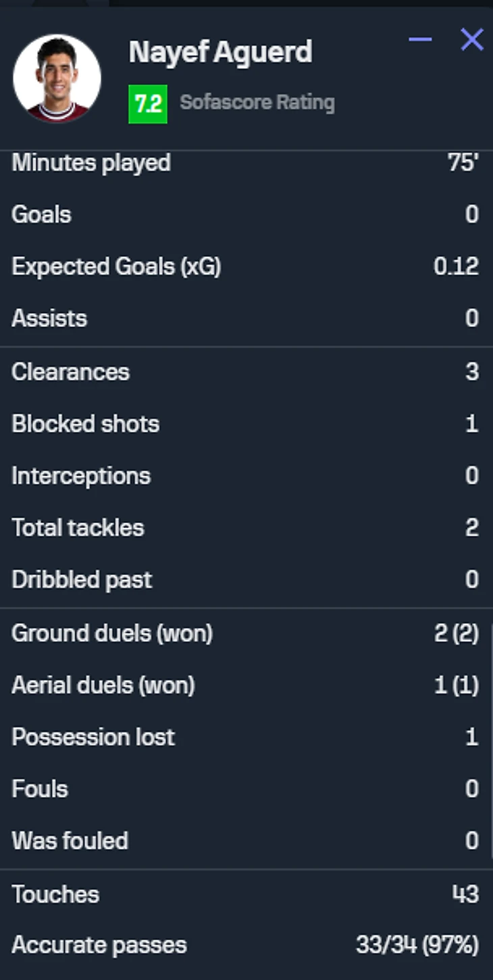The height and width of the screenshot is (980, 493).
Task: Click the Sofascore Rating label
Action: 257,103
